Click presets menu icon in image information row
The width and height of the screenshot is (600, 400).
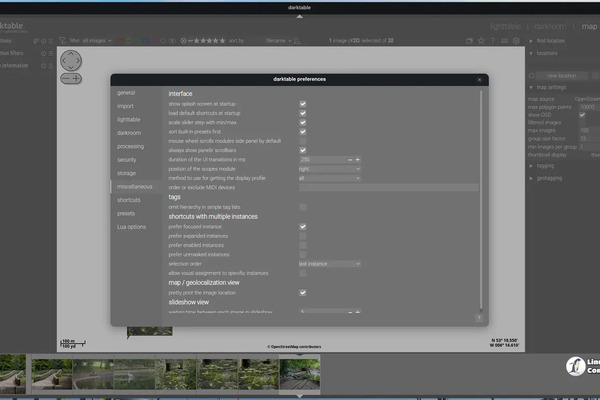pos(51,65)
